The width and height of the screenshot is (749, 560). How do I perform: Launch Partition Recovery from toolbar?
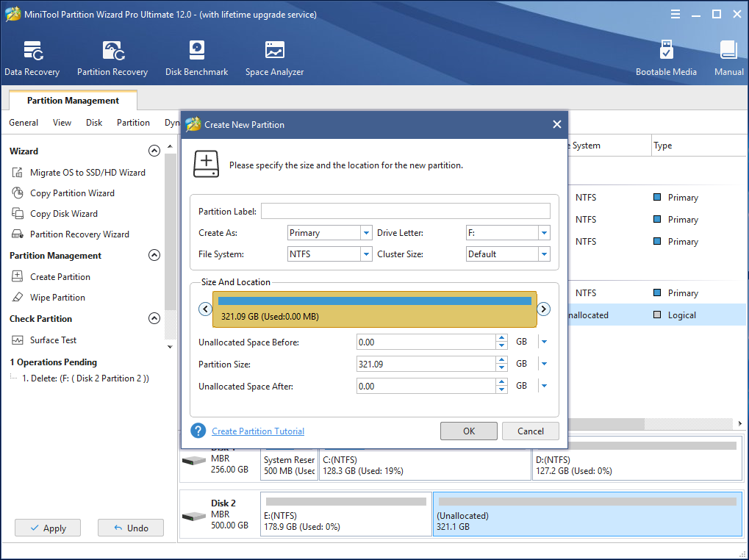click(112, 59)
